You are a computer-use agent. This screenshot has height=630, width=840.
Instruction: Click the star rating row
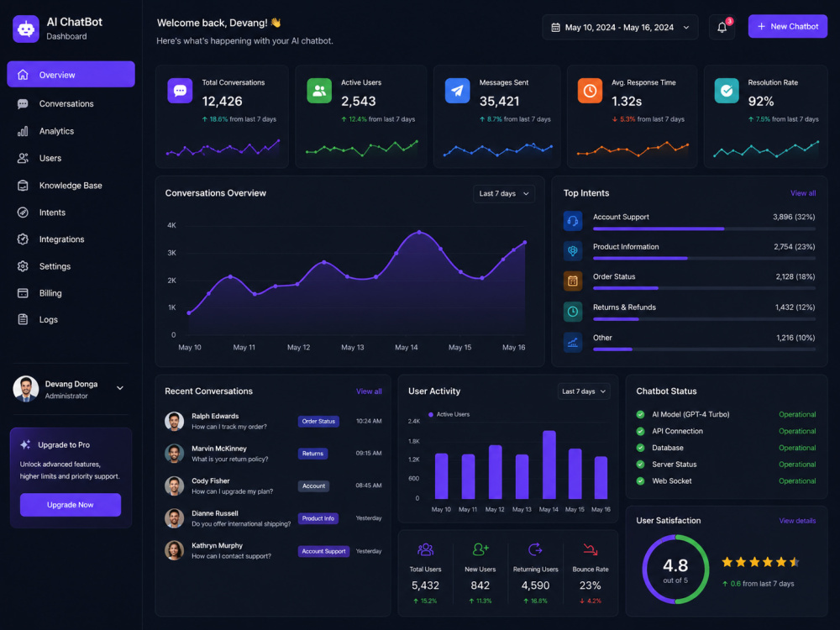tap(760, 562)
